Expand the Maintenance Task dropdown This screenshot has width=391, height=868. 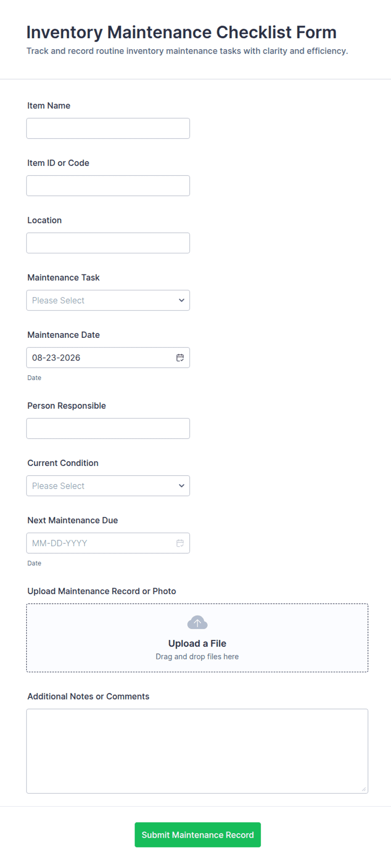[108, 300]
